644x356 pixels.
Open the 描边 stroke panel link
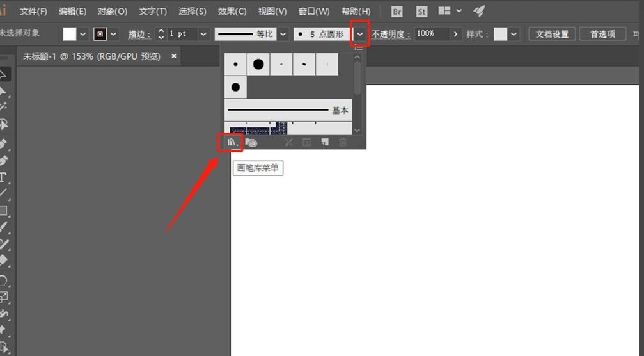tap(139, 34)
